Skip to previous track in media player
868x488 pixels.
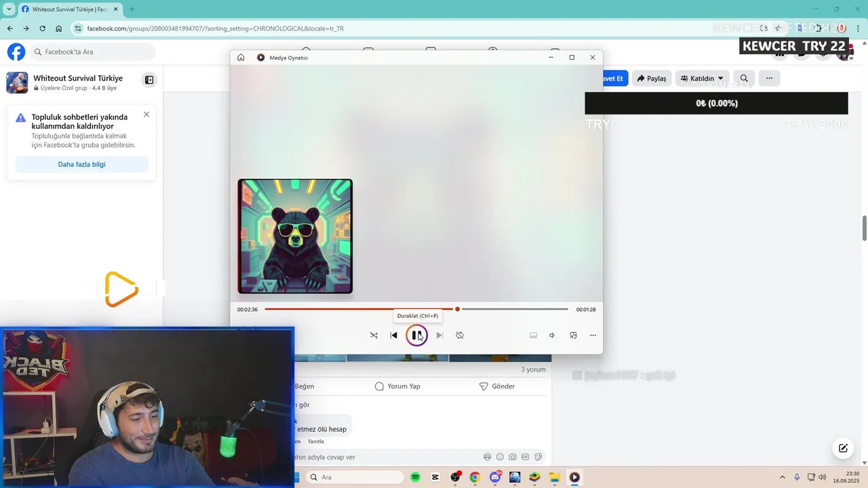tap(394, 335)
